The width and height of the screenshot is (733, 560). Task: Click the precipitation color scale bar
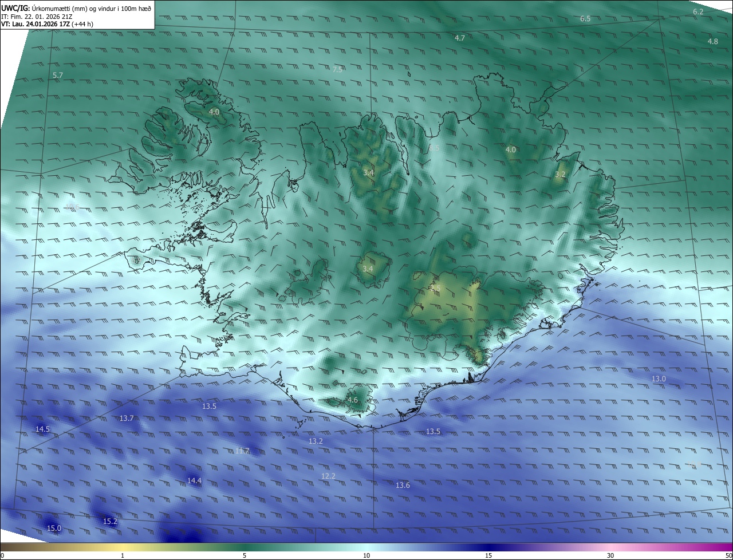pos(366,547)
